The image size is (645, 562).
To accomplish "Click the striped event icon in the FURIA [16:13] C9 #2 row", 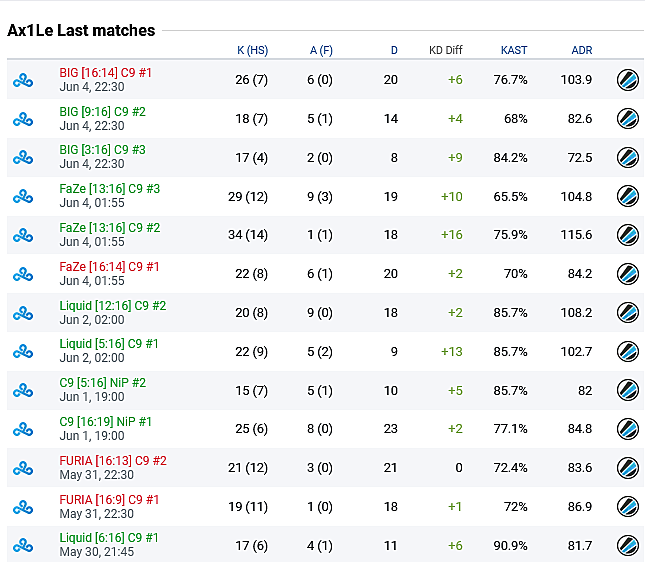I will click(x=627, y=468).
